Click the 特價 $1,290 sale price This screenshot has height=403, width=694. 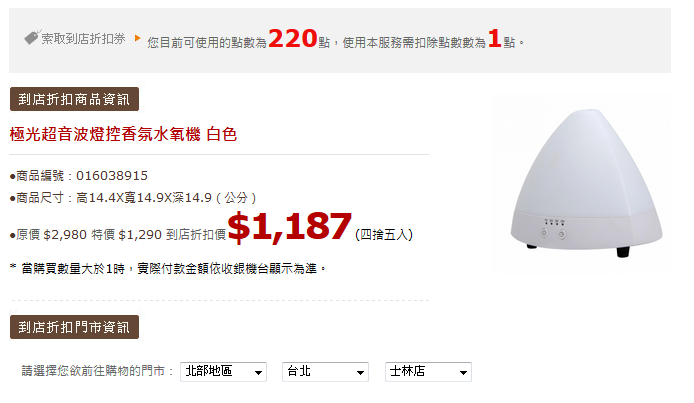127,234
